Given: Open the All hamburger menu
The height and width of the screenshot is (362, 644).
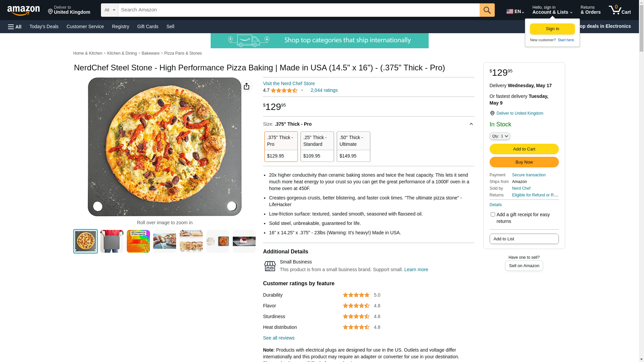Looking at the screenshot, I should [15, 27].
